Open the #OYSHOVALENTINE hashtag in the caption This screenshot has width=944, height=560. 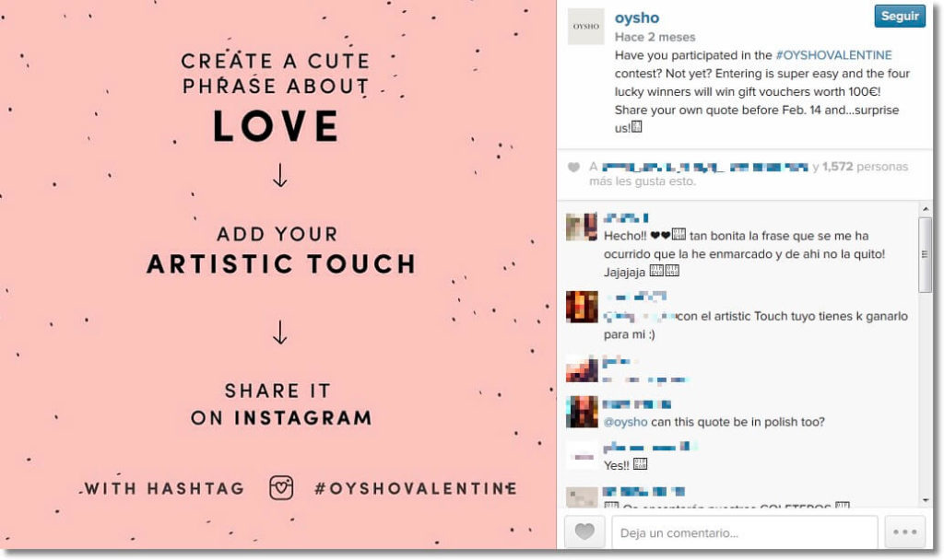click(x=833, y=54)
